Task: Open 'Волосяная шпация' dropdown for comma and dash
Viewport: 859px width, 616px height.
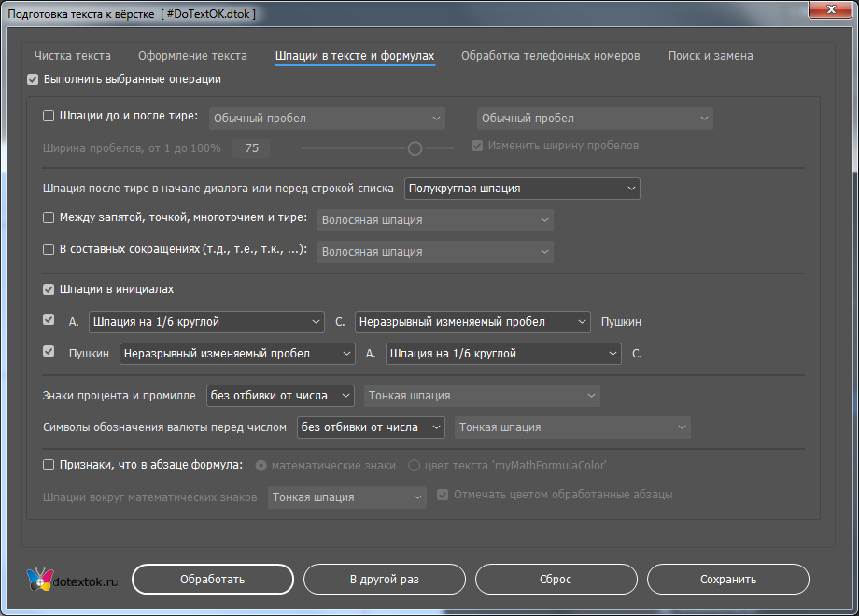Action: [435, 220]
